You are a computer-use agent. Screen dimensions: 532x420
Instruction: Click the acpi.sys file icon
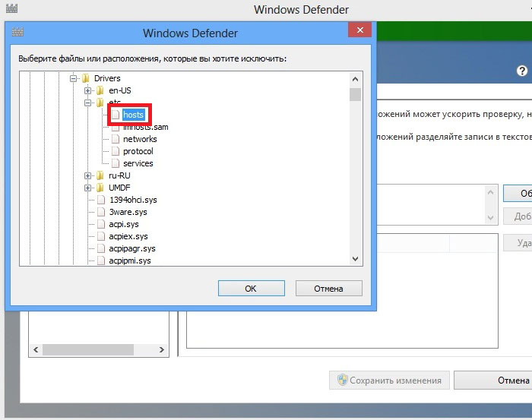101,224
